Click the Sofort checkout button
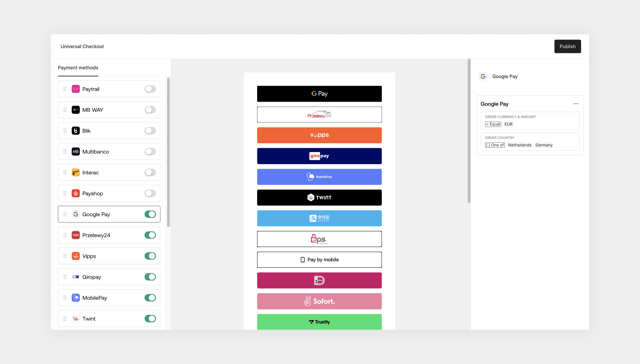 319,301
